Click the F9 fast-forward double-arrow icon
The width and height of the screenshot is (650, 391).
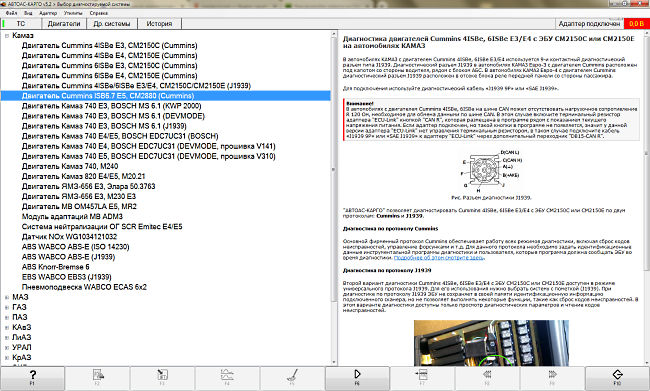click(x=552, y=378)
